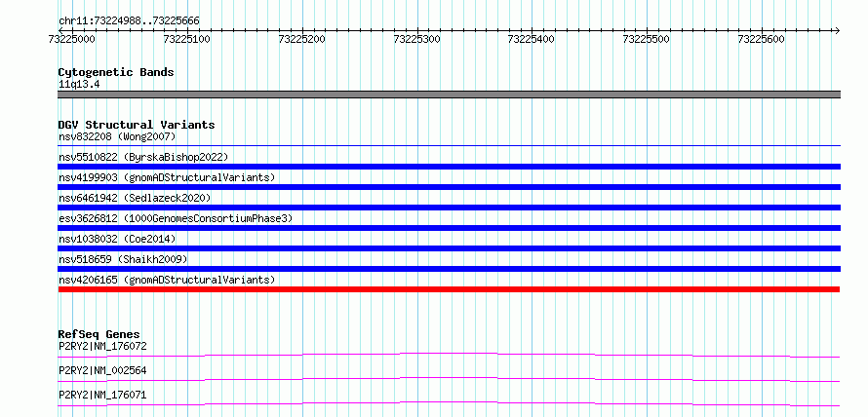Click the thin blue nsv832208 variant line
The image size is (868, 417).
click(450, 146)
